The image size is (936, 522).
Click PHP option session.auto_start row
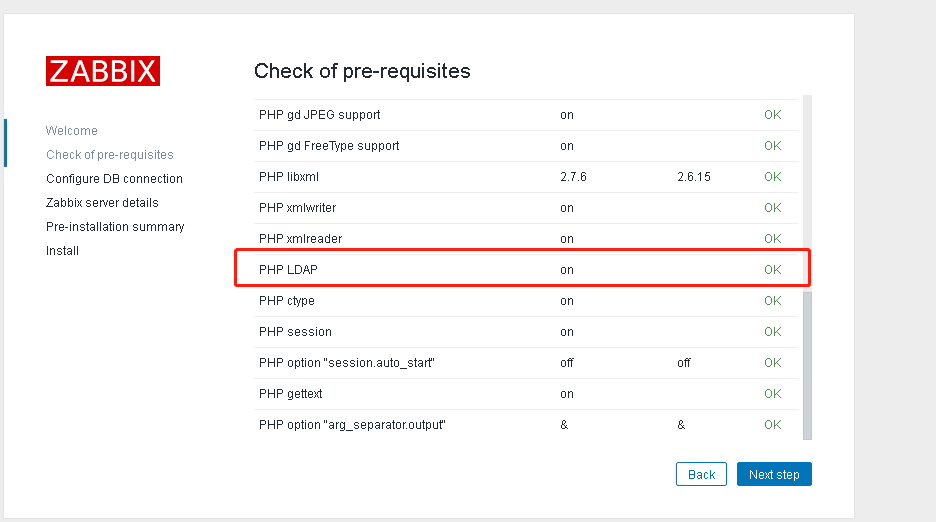(526, 363)
